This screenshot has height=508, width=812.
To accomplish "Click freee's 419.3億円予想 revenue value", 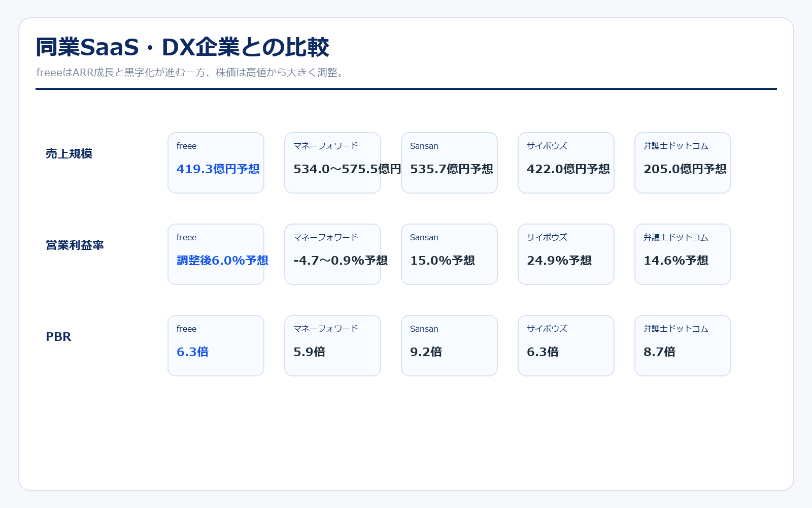I will (218, 169).
